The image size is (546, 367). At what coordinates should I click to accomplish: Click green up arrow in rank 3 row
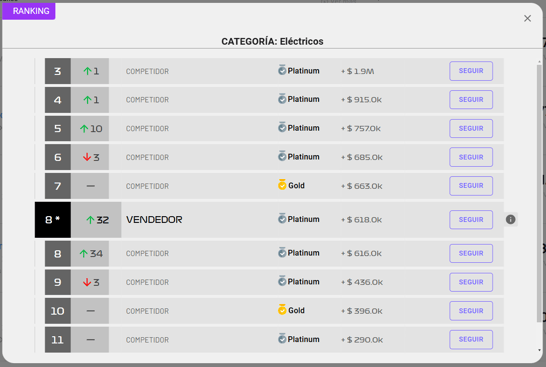pos(87,71)
